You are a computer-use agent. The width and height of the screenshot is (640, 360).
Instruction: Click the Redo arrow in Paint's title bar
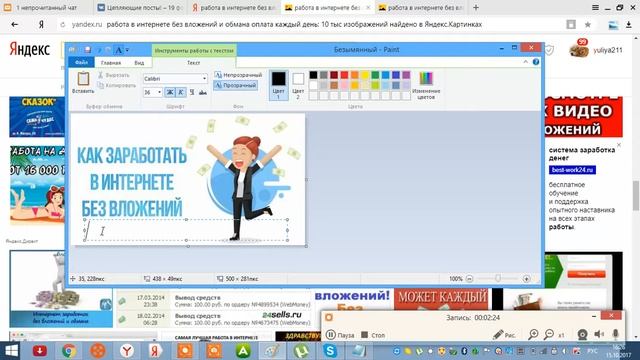(x=108, y=50)
